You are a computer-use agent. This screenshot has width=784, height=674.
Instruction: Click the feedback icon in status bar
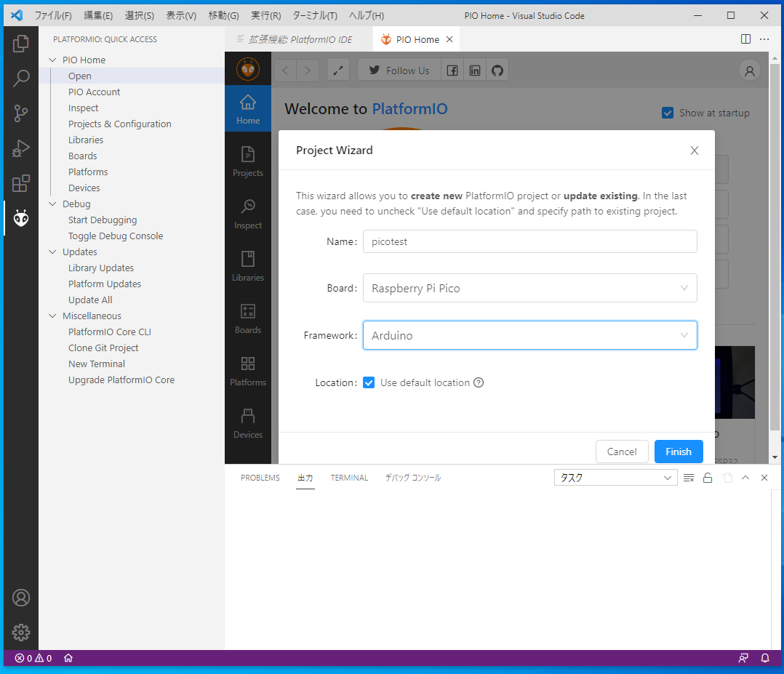point(743,658)
